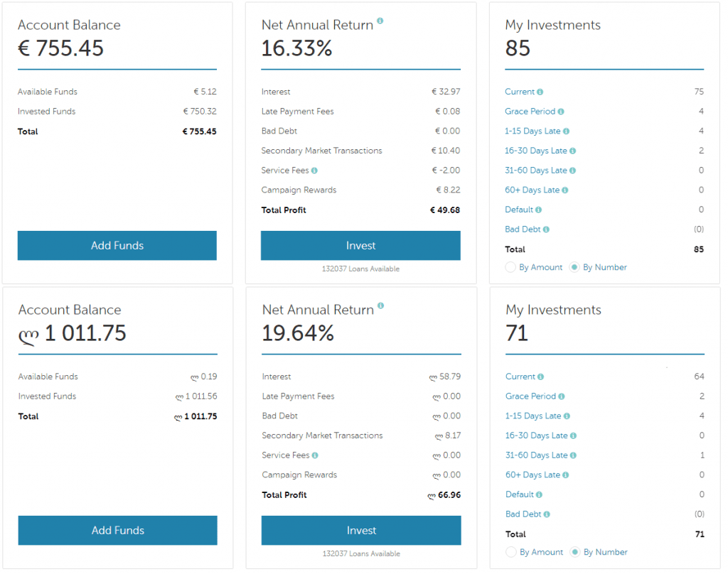This screenshot has width=728, height=574.
Task: Click 16-30 Days Late info icon in 71-investments panel
Action: [573, 435]
